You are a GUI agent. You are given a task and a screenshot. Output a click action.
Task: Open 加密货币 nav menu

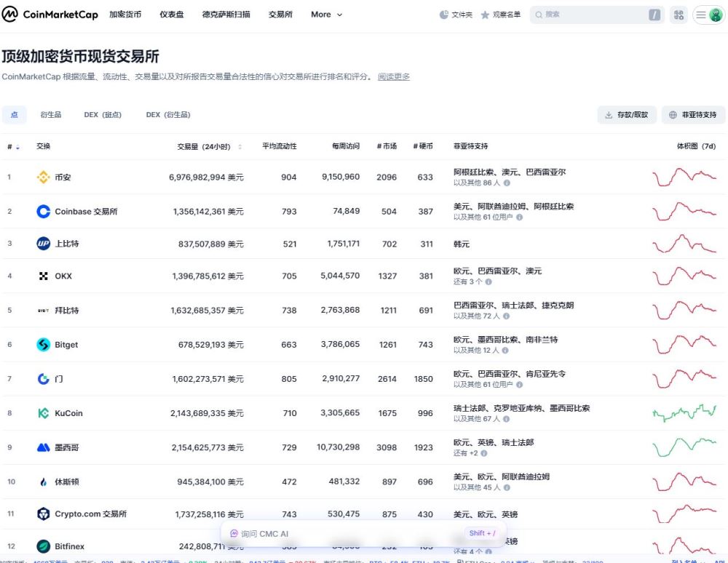[125, 15]
